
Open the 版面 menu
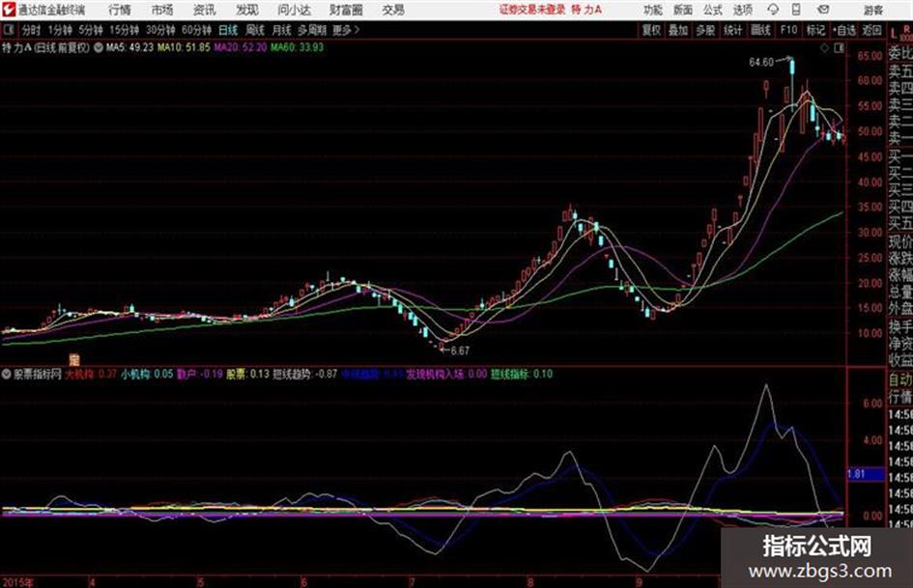click(682, 10)
